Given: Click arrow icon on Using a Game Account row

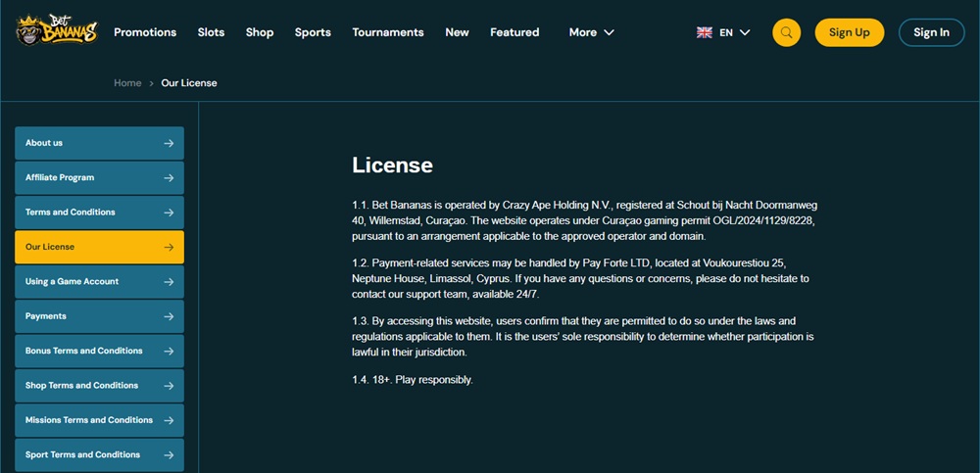Looking at the screenshot, I should (x=169, y=282).
